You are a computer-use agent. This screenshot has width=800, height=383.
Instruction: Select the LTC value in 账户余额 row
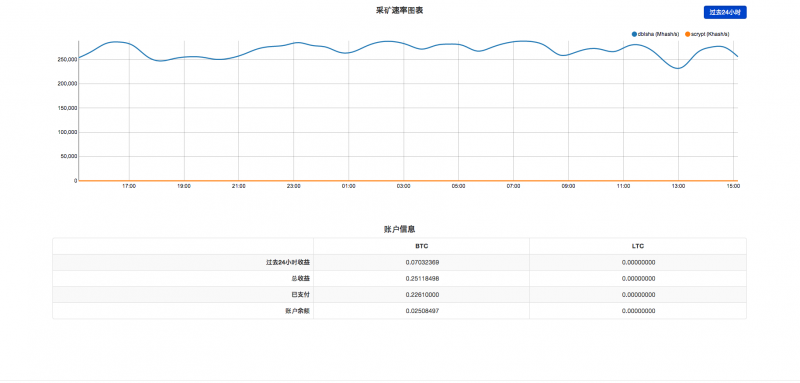(x=638, y=311)
